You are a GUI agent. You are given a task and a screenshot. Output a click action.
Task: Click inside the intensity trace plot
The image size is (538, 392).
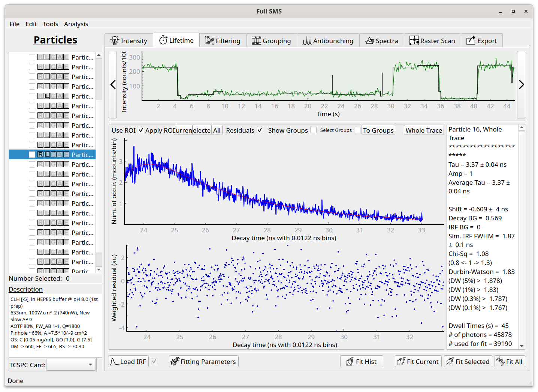(328, 76)
